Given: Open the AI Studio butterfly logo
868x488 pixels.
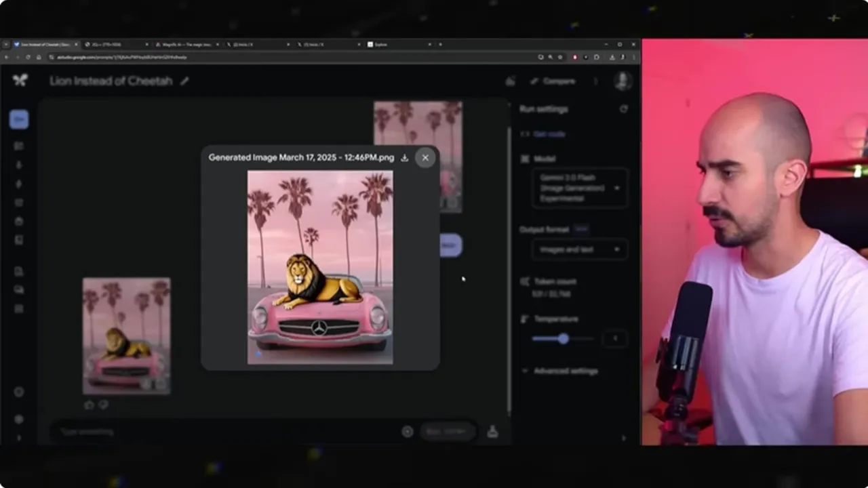Looking at the screenshot, I should (20, 80).
